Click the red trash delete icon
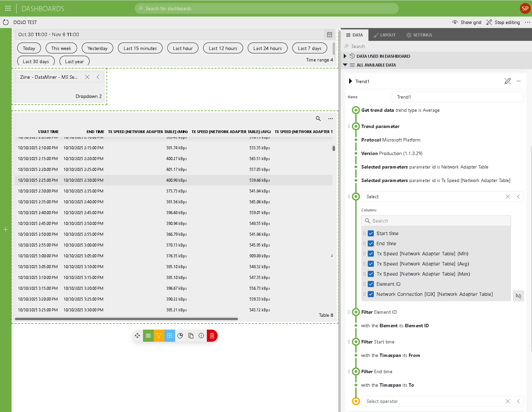Image resolution: width=532 pixels, height=412 pixels. [212, 336]
